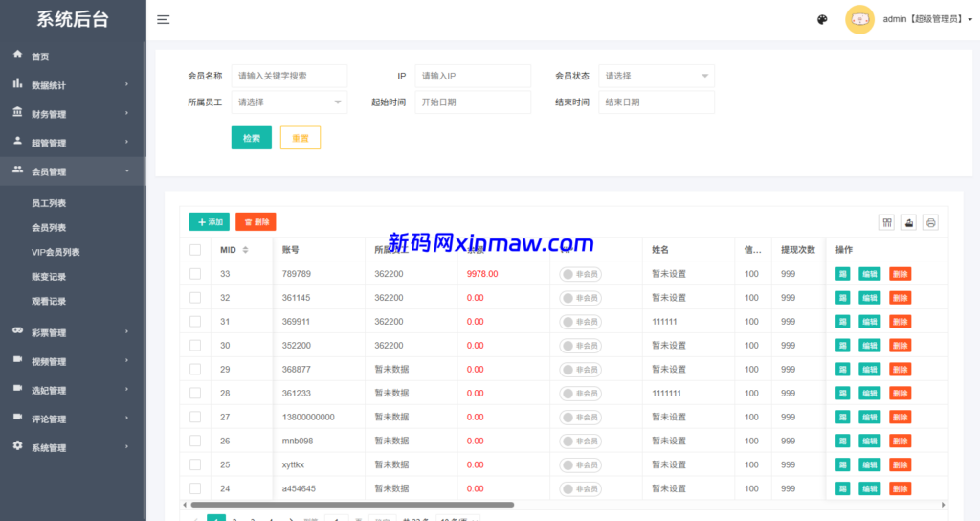Open the admin user dropdown menu
This screenshot has height=521, width=980.
(927, 19)
